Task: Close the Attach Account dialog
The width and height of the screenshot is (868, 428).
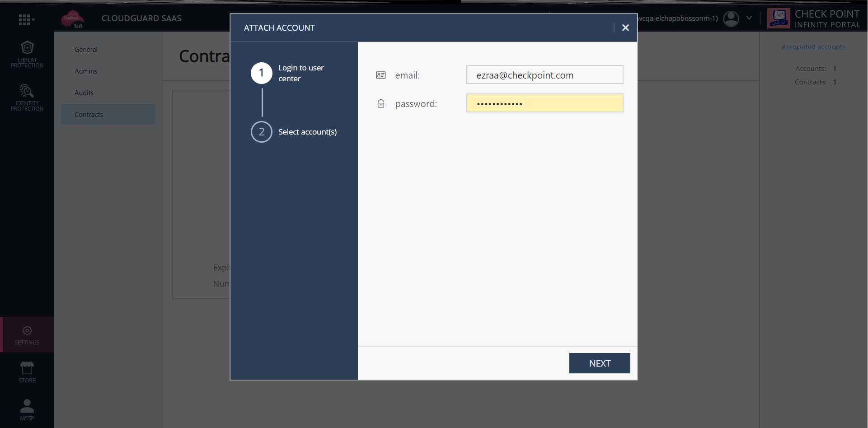Action: click(x=625, y=28)
